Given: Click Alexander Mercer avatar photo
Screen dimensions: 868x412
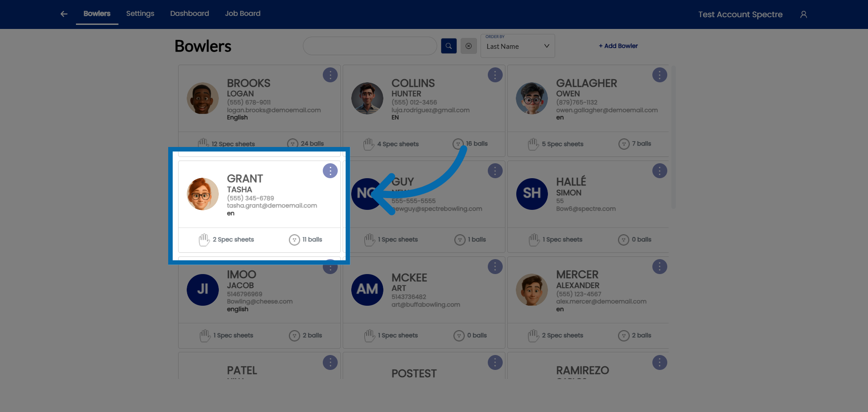Looking at the screenshot, I should click(x=532, y=290).
